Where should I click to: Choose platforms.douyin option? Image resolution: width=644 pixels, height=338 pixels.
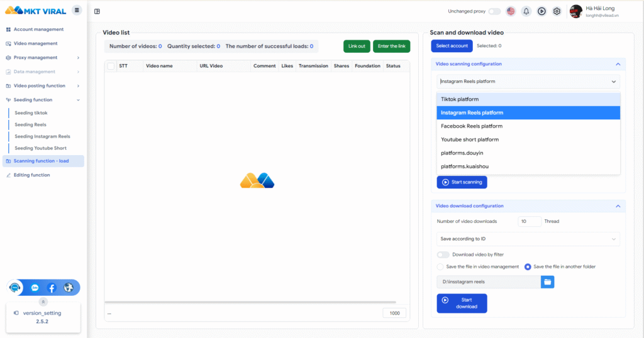click(528, 153)
